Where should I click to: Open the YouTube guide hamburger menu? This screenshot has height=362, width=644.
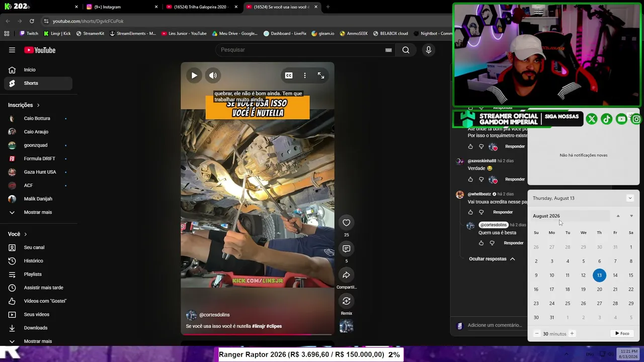tap(12, 50)
